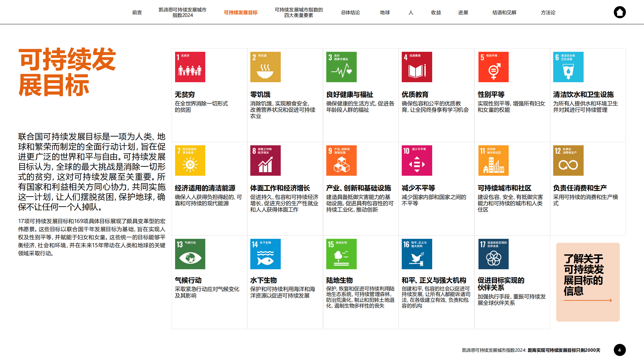The height and width of the screenshot is (362, 644).
Task: Go to 总体结论 section
Action: 350,12
